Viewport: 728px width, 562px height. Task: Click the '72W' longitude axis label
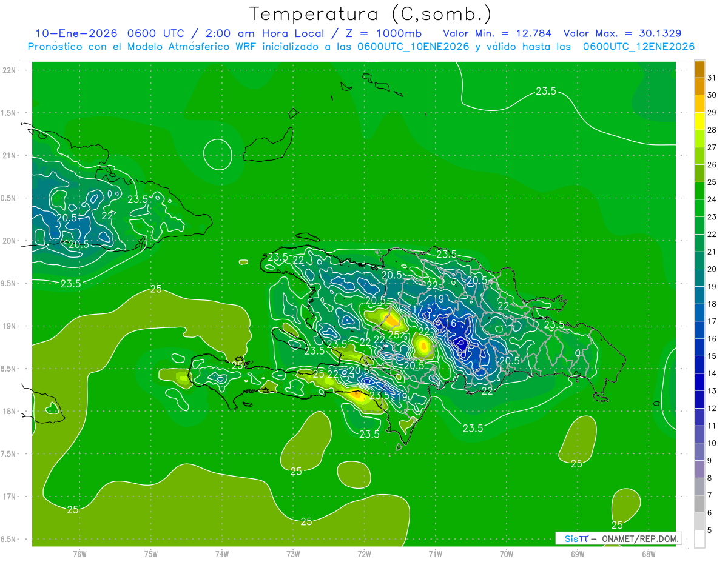pyautogui.click(x=364, y=554)
